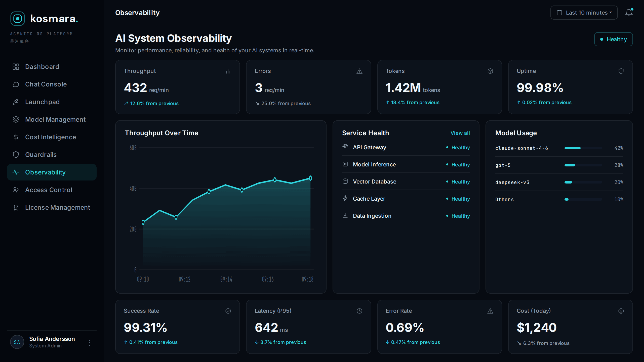Click the Launchpad rocket icon

(x=16, y=102)
